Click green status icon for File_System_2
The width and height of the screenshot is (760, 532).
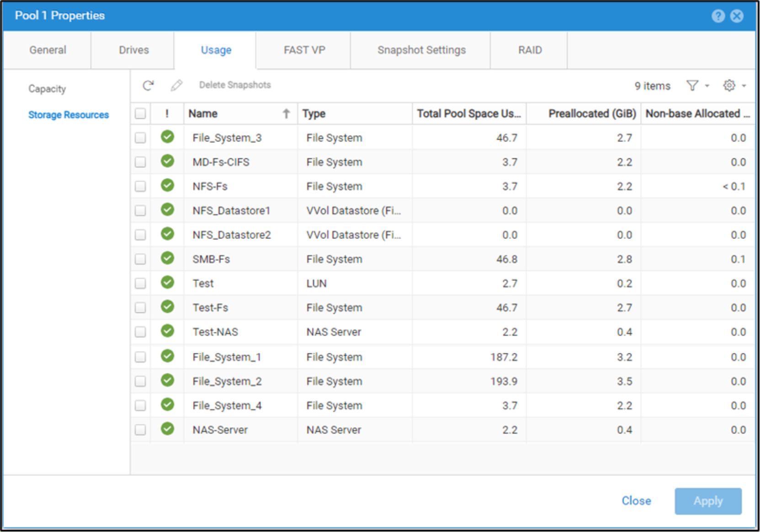168,380
